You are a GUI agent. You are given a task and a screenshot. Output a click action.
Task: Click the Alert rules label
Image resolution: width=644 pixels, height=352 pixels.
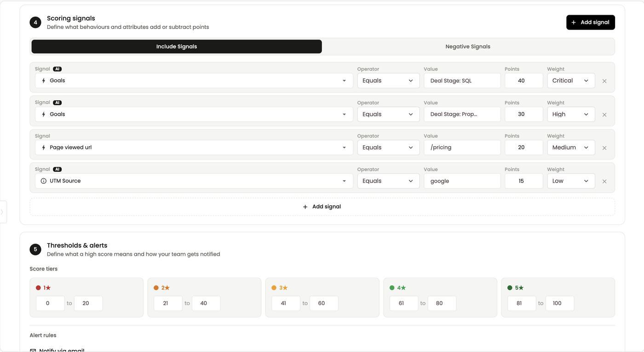tap(43, 335)
